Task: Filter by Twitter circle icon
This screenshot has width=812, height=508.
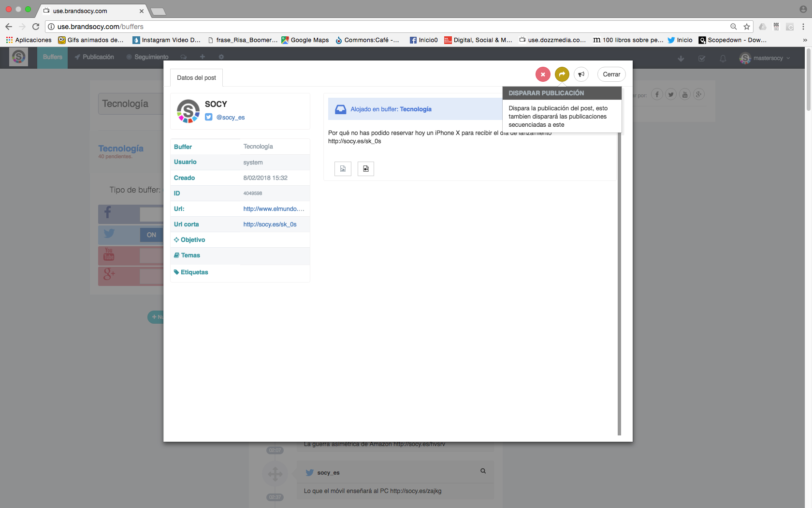Action: pos(671,94)
